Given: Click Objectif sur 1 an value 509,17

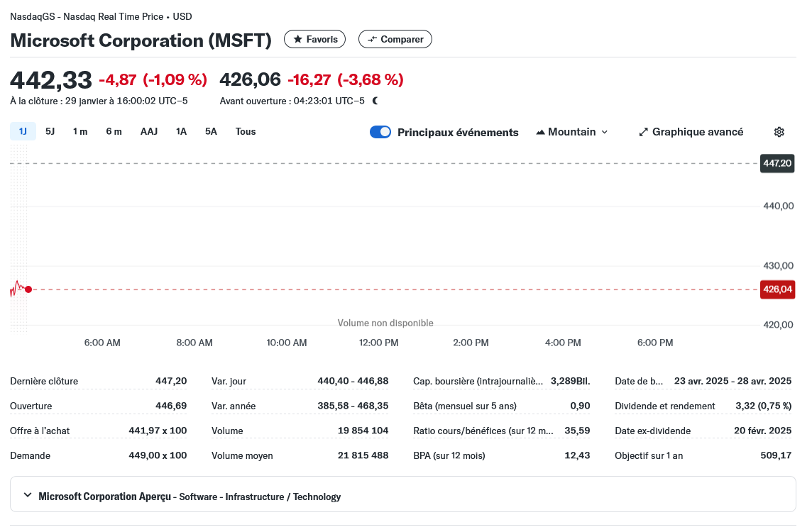Looking at the screenshot, I should click(776, 455).
